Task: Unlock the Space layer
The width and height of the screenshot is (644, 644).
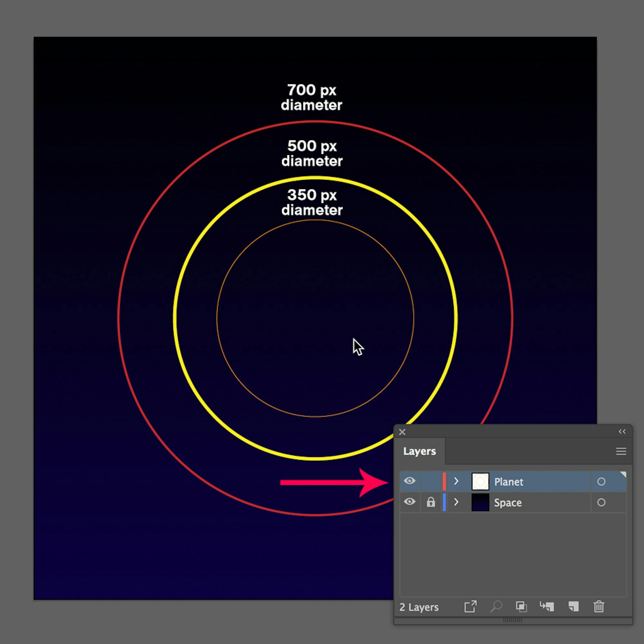Action: (431, 502)
